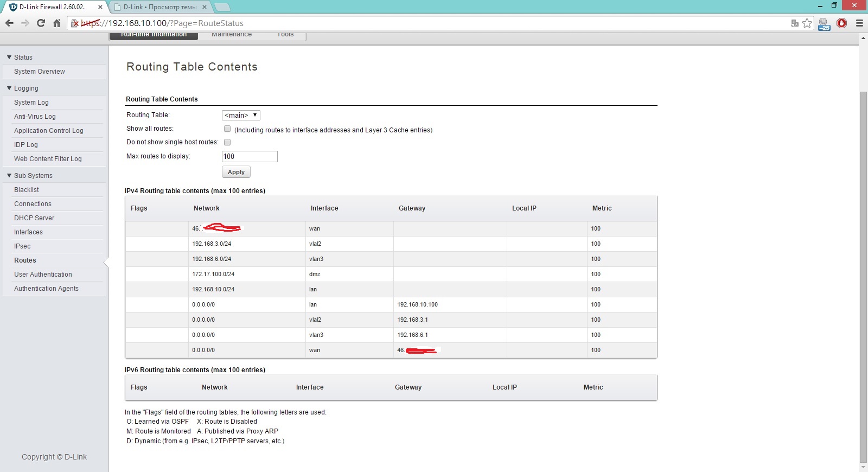868x472 pixels.
Task: Click the Max routes to display field
Action: tap(250, 156)
